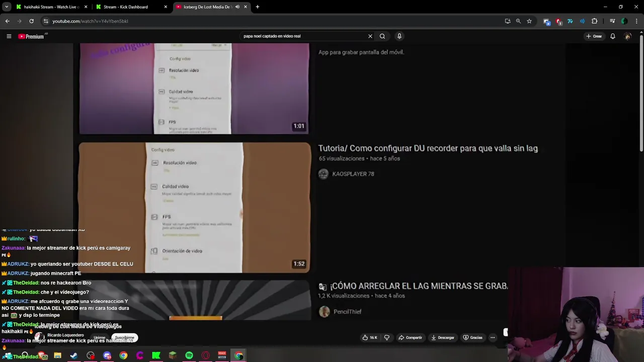Click the Compartir share button
644x362 pixels.
point(410,337)
